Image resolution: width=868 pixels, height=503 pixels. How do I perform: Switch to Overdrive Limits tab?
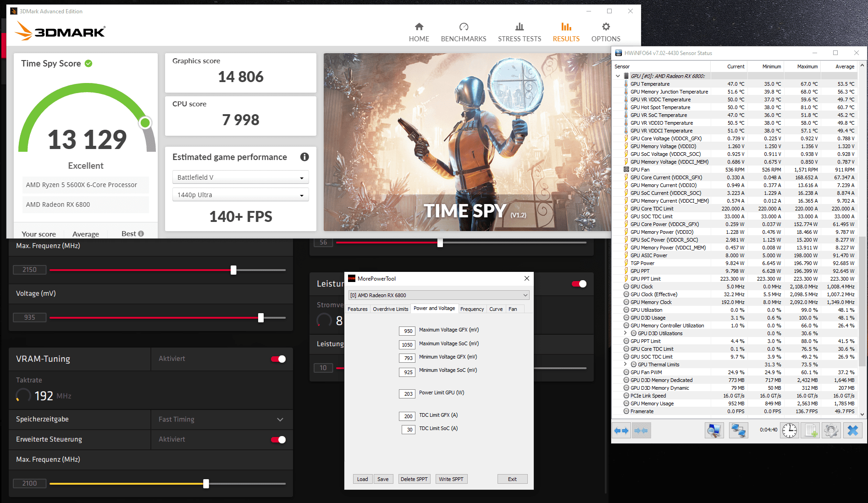click(390, 309)
